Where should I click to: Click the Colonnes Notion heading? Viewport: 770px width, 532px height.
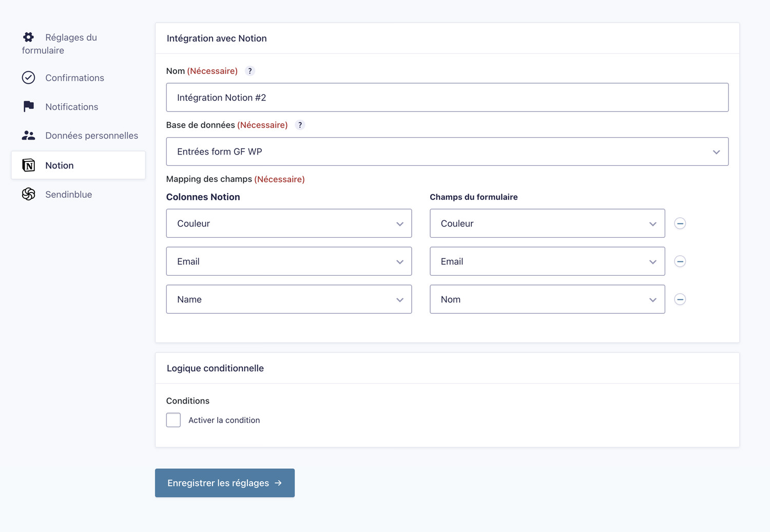(203, 197)
